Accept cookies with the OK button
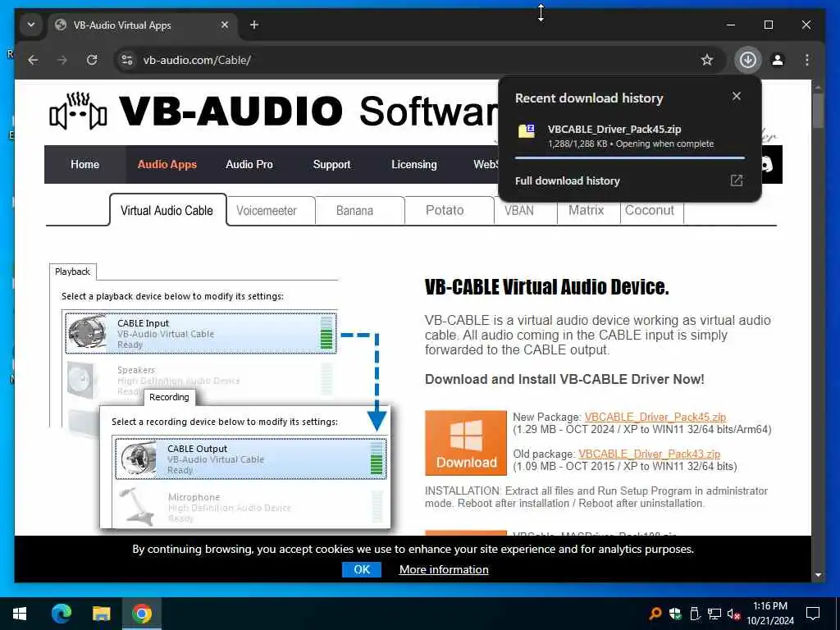Screen dimensions: 840x630 pos(362,569)
